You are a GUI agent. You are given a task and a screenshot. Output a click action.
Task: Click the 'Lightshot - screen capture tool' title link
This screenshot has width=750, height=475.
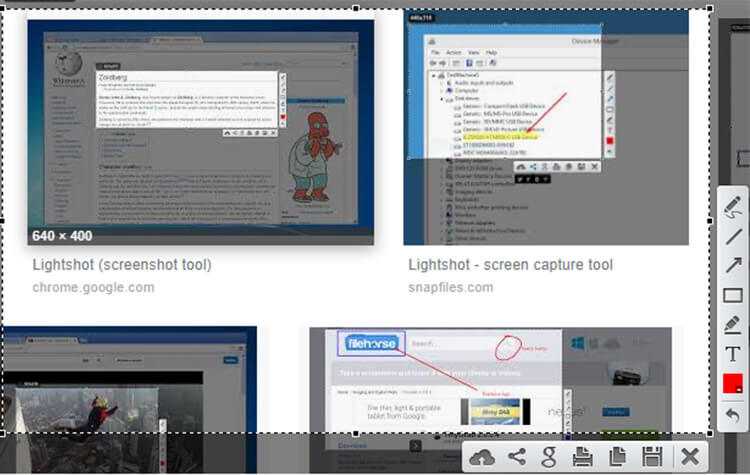click(x=510, y=265)
